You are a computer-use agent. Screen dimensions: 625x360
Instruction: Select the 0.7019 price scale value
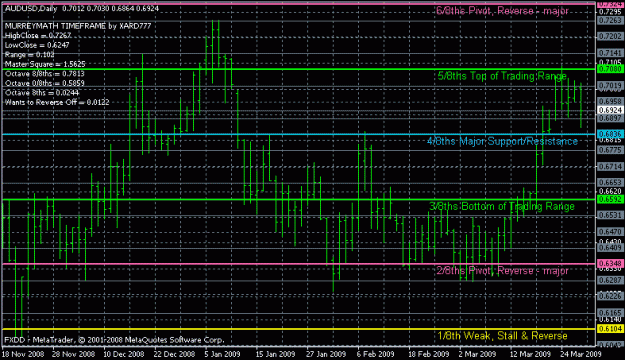(610, 86)
